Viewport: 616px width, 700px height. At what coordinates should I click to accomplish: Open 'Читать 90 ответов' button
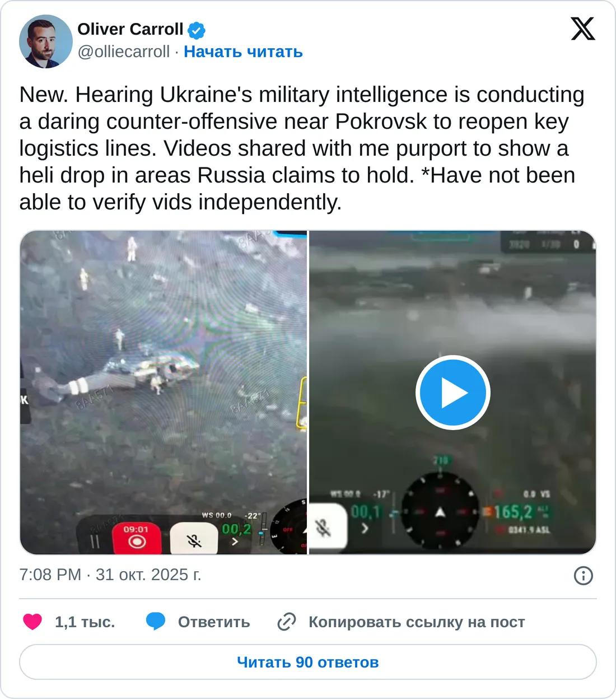(308, 662)
